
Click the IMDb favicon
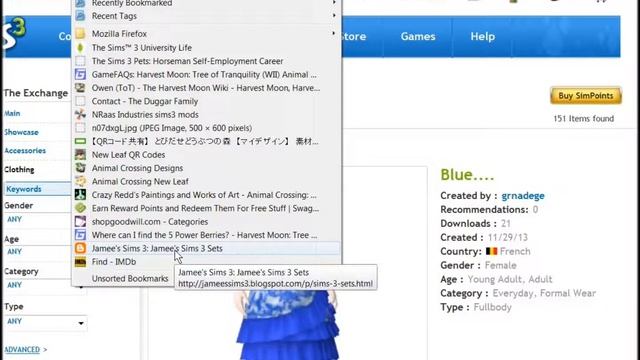click(80, 262)
